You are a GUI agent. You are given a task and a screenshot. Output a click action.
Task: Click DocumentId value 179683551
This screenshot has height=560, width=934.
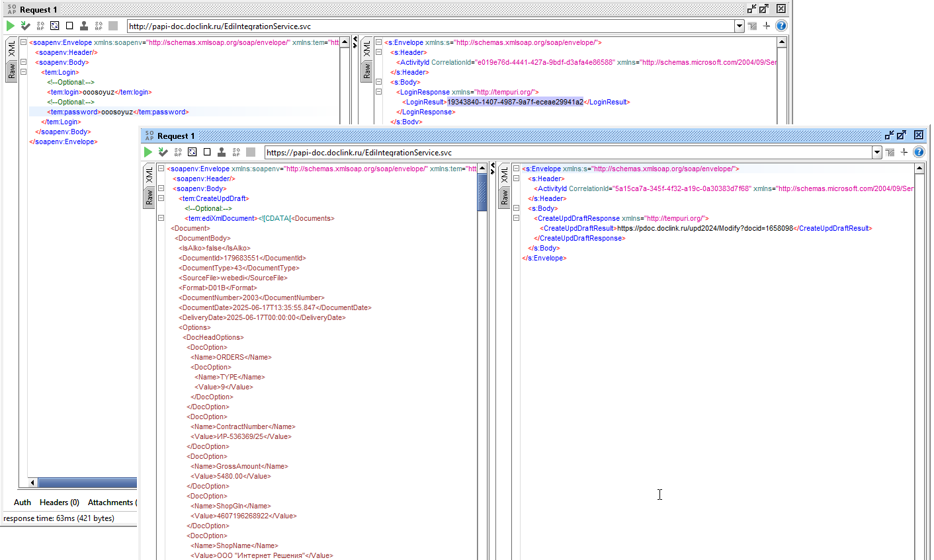pyautogui.click(x=241, y=258)
